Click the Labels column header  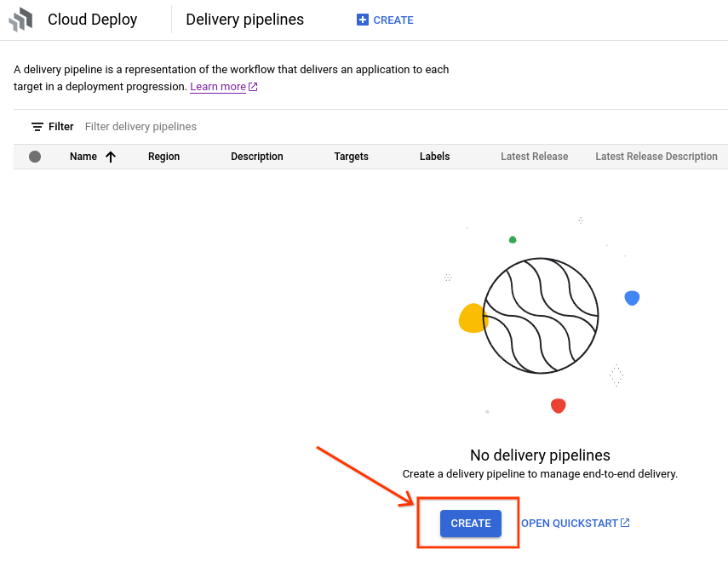[434, 157]
